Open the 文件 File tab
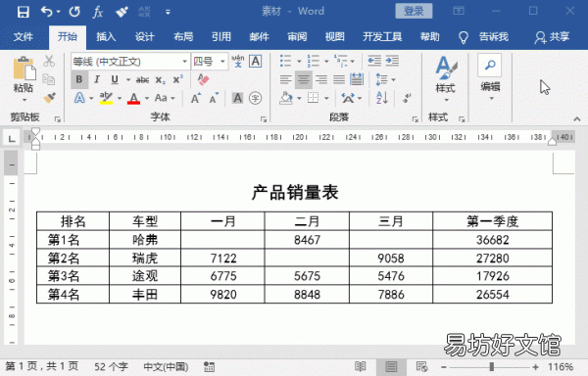The width and height of the screenshot is (588, 376). 24,36
